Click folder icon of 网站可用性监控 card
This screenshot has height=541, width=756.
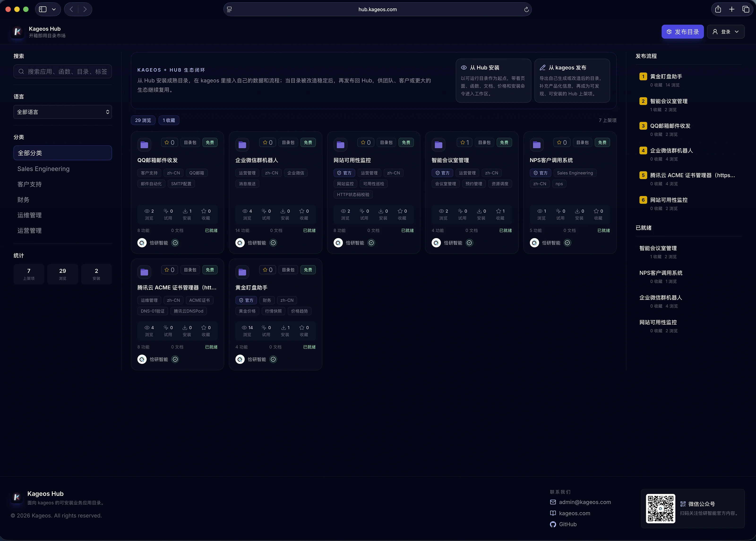[340, 145]
